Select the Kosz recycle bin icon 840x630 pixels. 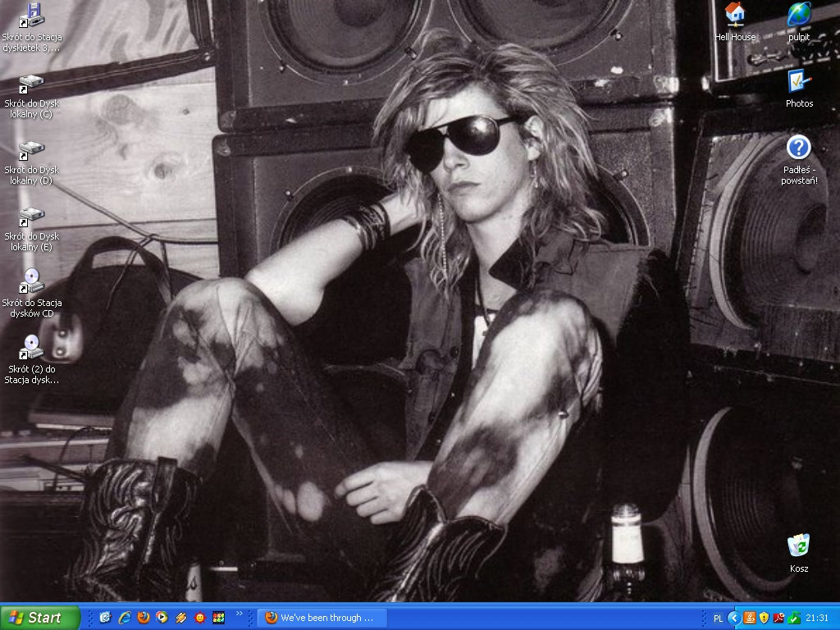point(799,554)
